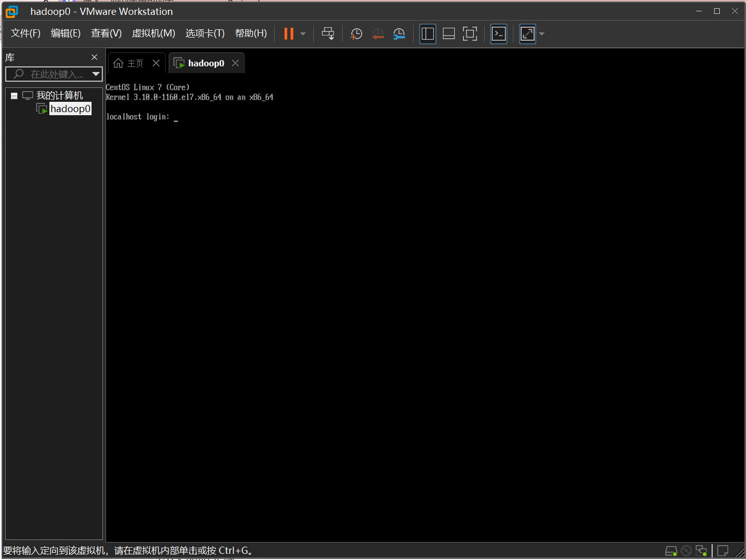Click the magnifier icon in library search
The height and width of the screenshot is (560, 746).
click(19, 74)
